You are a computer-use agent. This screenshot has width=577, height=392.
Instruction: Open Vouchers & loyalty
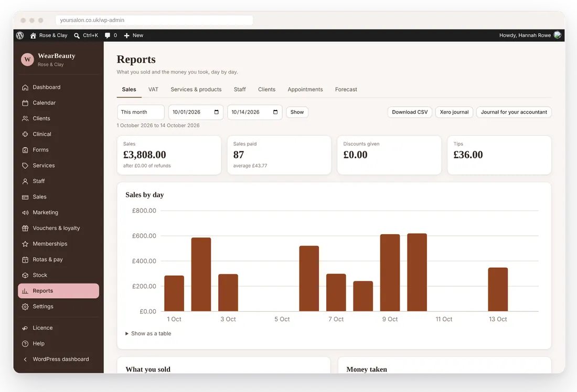(x=58, y=228)
